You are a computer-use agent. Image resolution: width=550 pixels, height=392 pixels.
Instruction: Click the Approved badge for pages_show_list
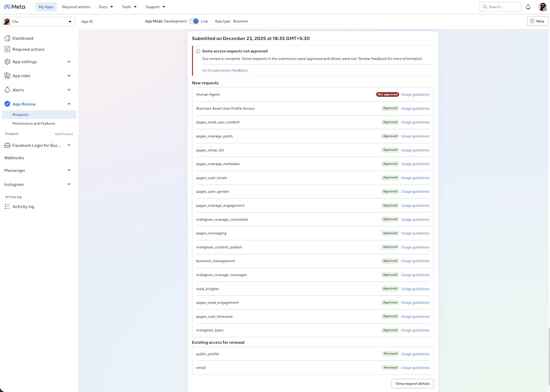(390, 150)
